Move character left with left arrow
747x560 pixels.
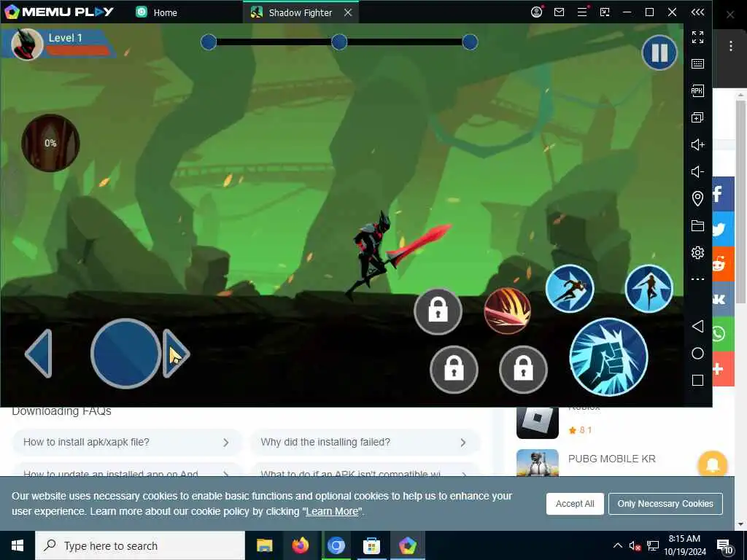(39, 354)
